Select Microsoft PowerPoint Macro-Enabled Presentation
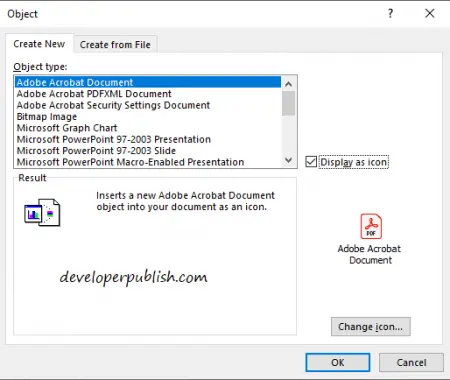 pyautogui.click(x=148, y=162)
